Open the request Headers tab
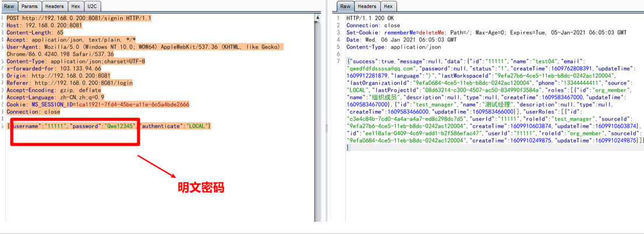This screenshot has height=234, width=644. tap(54, 6)
